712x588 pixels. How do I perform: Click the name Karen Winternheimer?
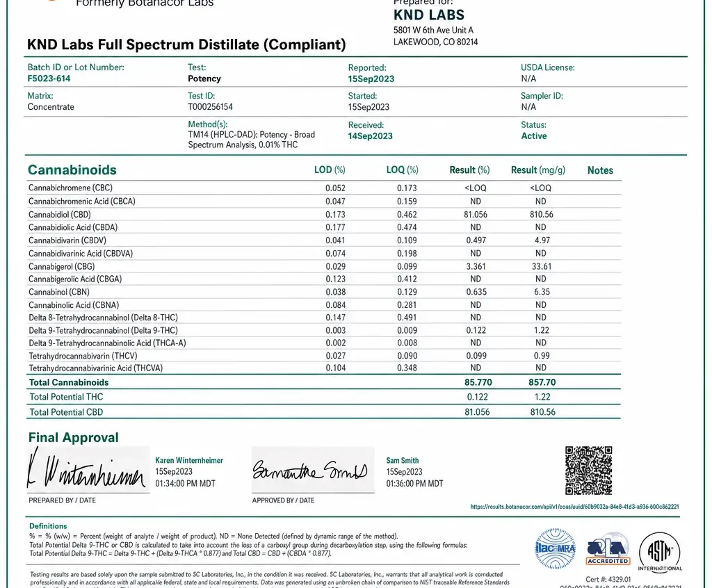[189, 460]
